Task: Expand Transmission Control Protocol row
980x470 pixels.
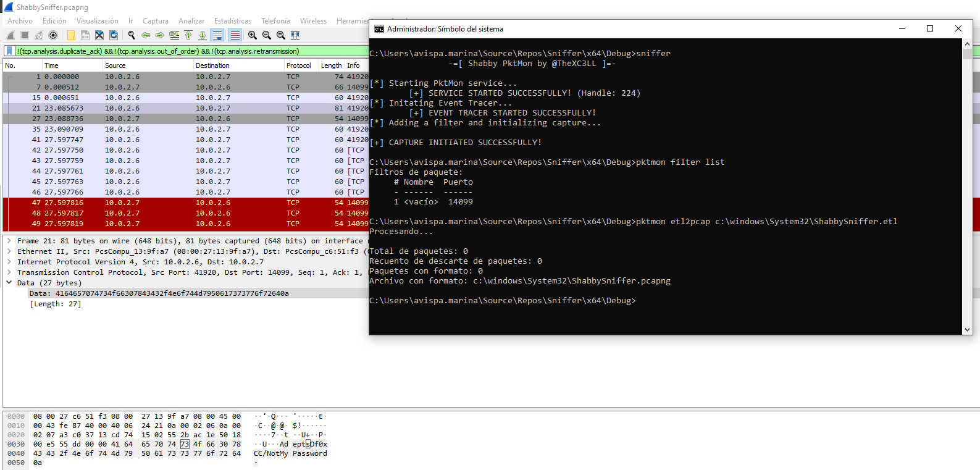Action: tap(9, 272)
